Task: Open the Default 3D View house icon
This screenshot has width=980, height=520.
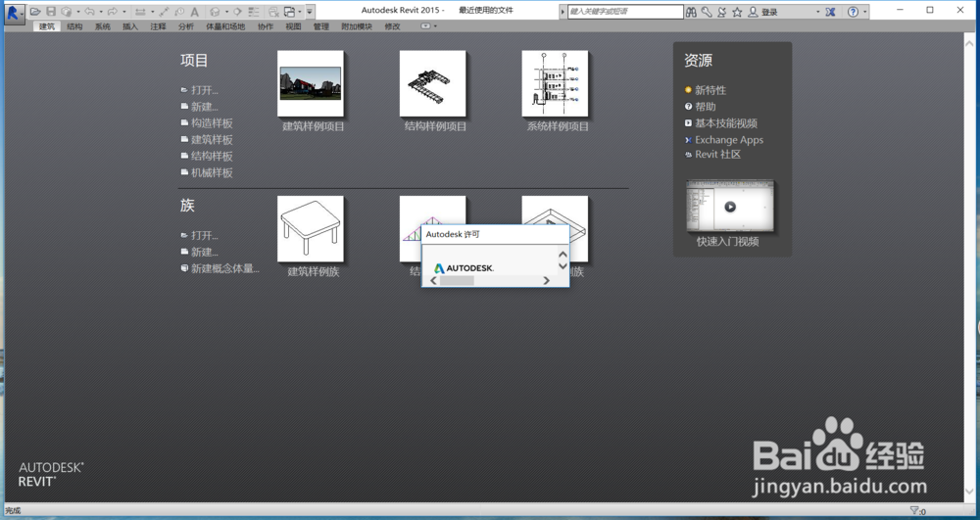Action: 215,11
